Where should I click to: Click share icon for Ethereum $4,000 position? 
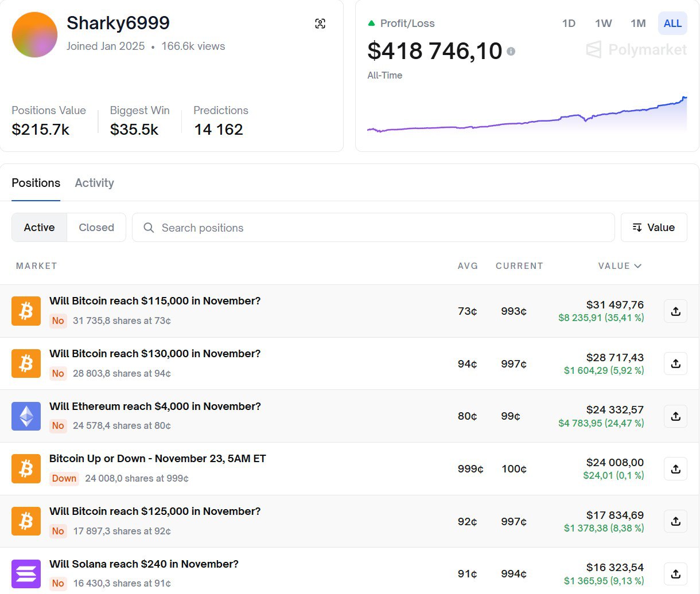(675, 416)
